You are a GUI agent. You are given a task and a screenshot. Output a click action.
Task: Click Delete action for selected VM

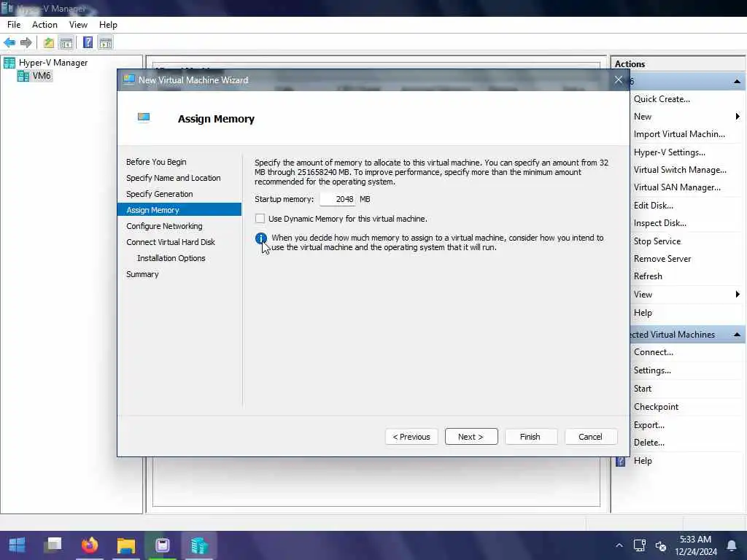[649, 443]
